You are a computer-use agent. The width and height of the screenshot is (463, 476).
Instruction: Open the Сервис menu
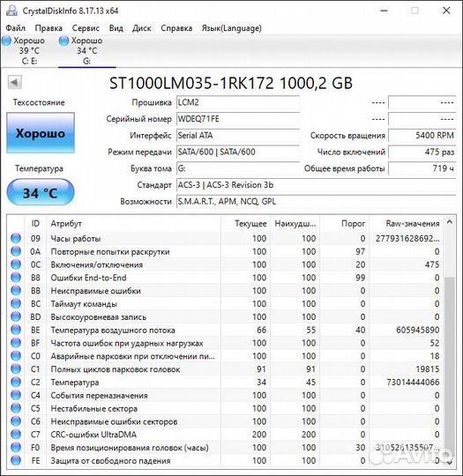tap(86, 28)
